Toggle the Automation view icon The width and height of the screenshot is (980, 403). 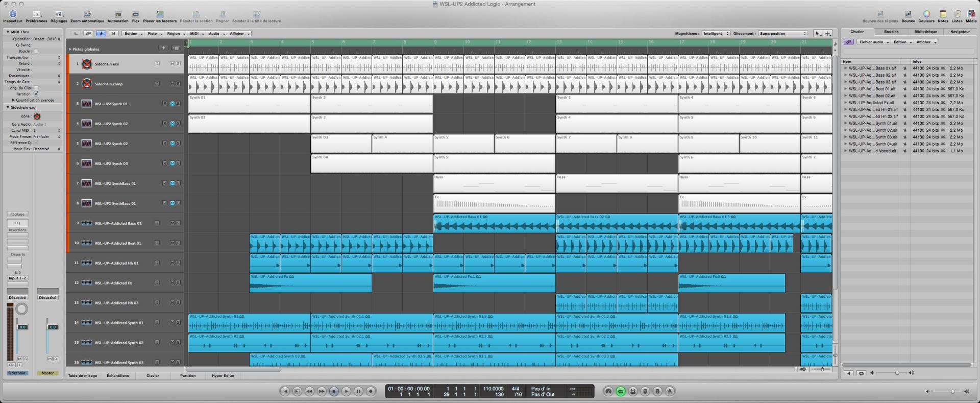(x=118, y=14)
